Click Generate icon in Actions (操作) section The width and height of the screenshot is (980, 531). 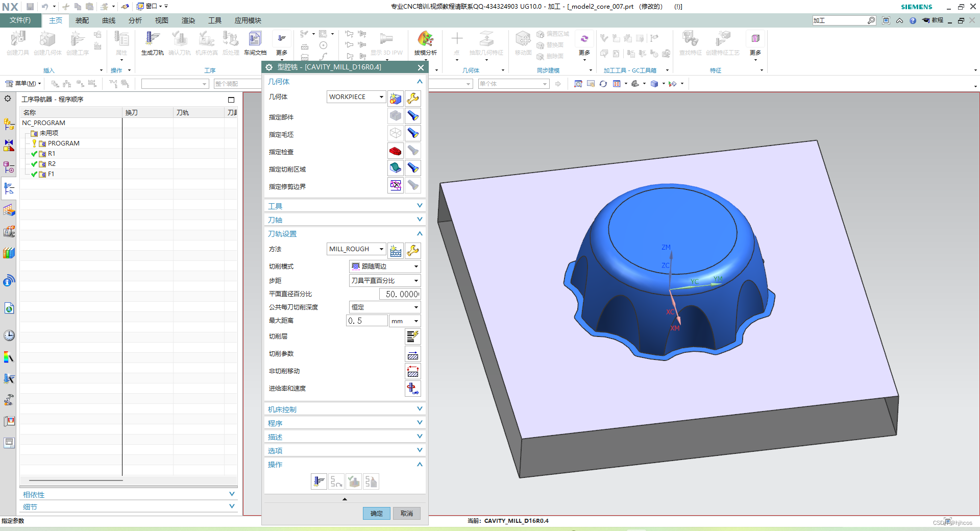pyautogui.click(x=319, y=481)
